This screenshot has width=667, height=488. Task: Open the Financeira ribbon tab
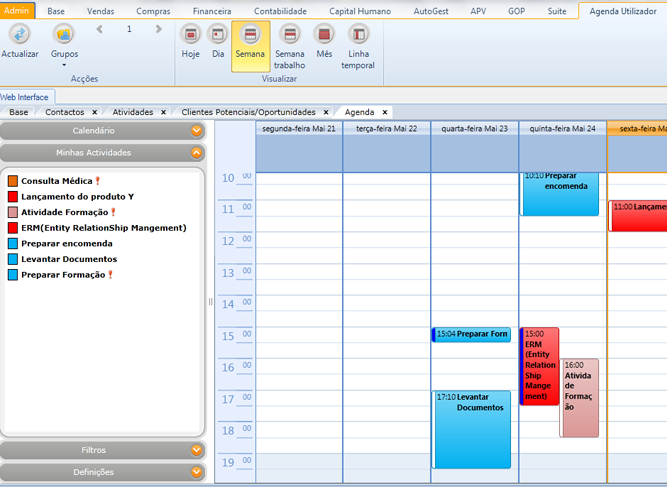pyautogui.click(x=211, y=10)
